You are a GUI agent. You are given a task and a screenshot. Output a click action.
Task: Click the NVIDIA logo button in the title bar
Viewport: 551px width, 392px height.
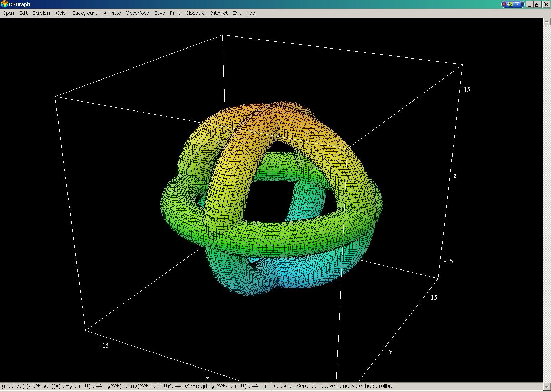pos(510,4)
